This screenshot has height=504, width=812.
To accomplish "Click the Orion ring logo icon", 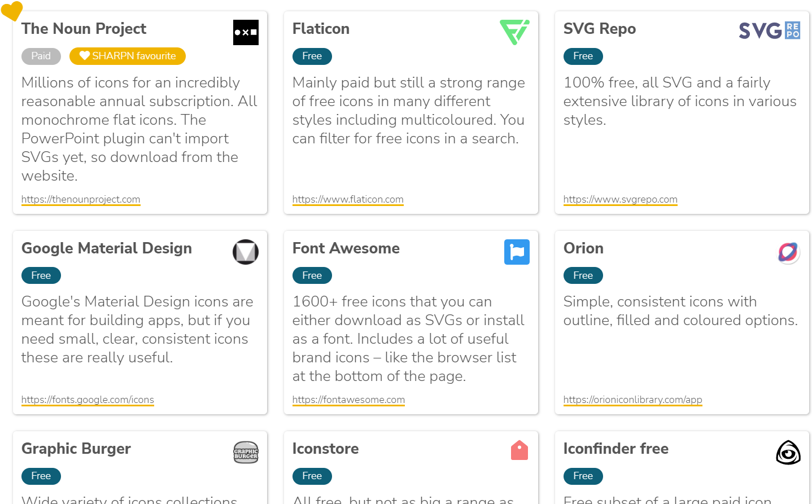I will point(788,252).
